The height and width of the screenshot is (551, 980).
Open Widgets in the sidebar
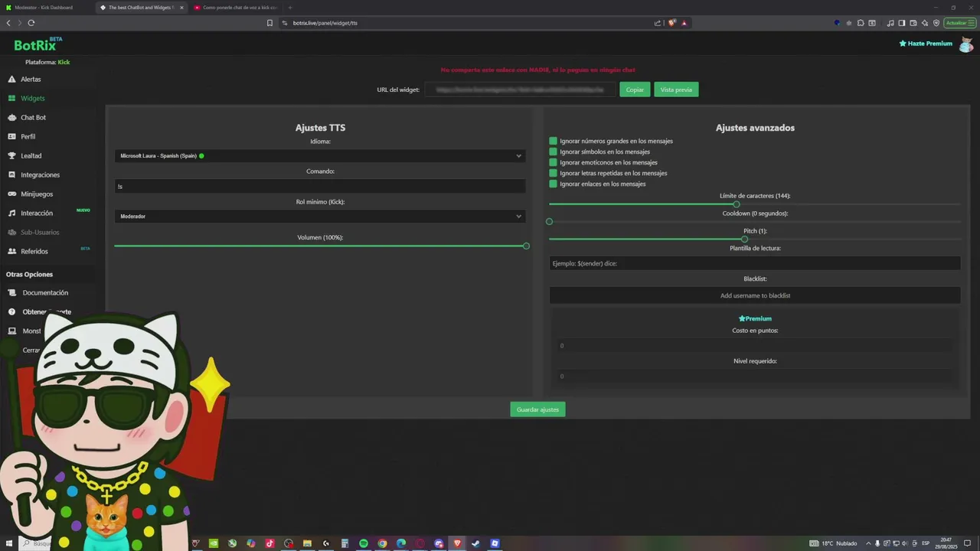coord(32,99)
